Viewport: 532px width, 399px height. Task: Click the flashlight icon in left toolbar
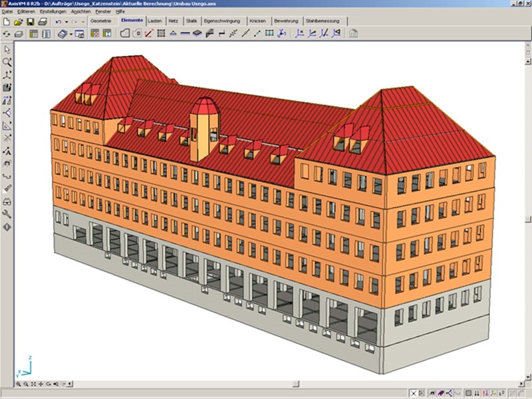(x=7, y=189)
